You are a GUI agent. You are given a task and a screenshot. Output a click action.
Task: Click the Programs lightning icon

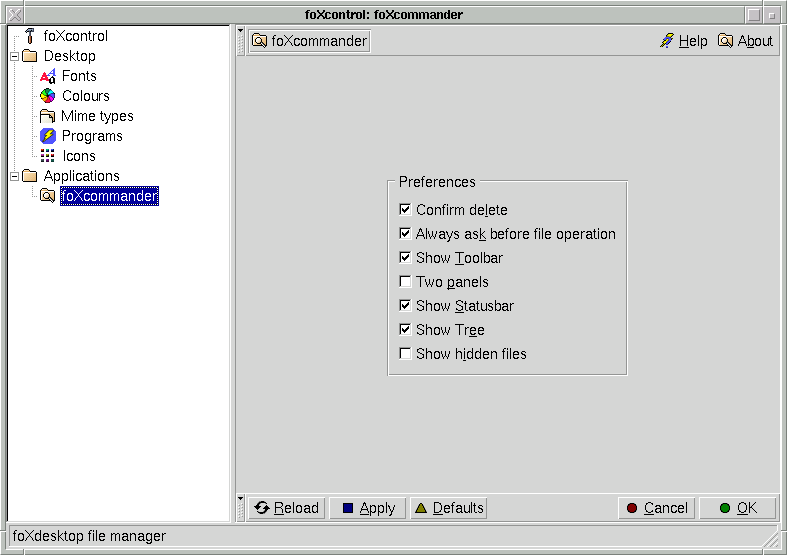[48, 135]
